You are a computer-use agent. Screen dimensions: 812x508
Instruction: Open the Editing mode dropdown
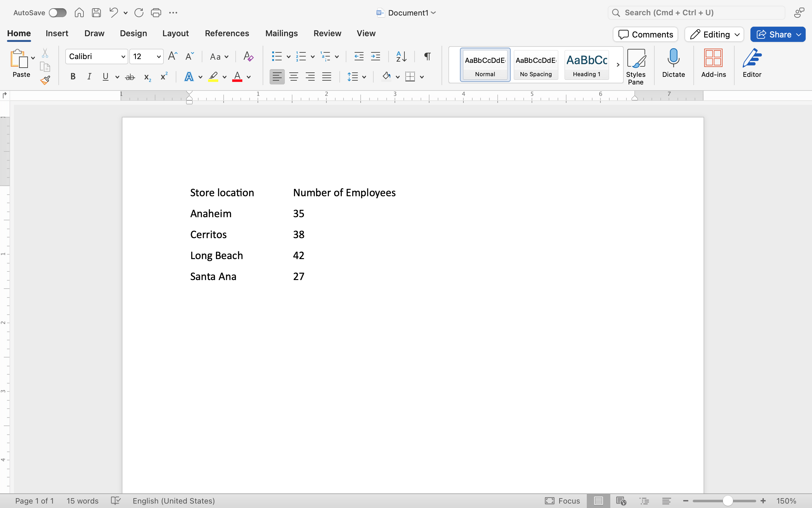pos(714,34)
